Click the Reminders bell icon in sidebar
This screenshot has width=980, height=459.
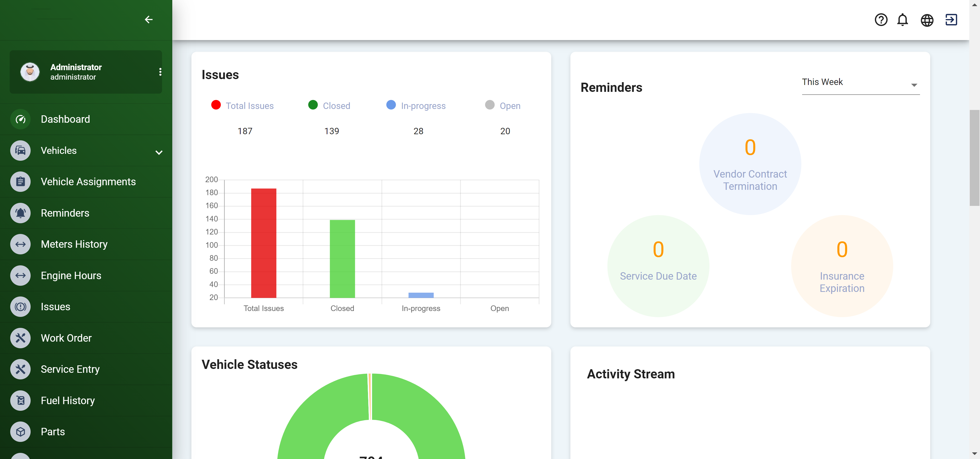(20, 213)
